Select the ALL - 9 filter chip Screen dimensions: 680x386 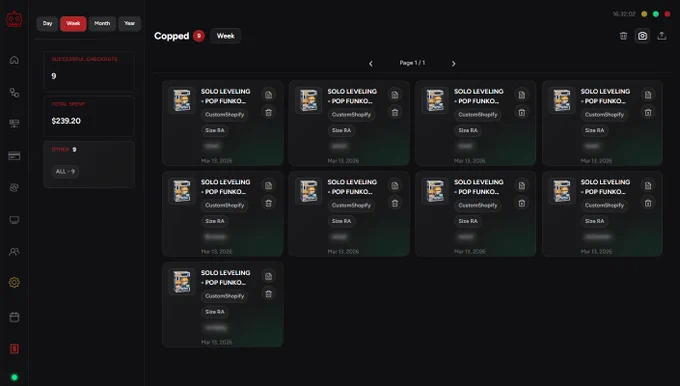(x=65, y=171)
